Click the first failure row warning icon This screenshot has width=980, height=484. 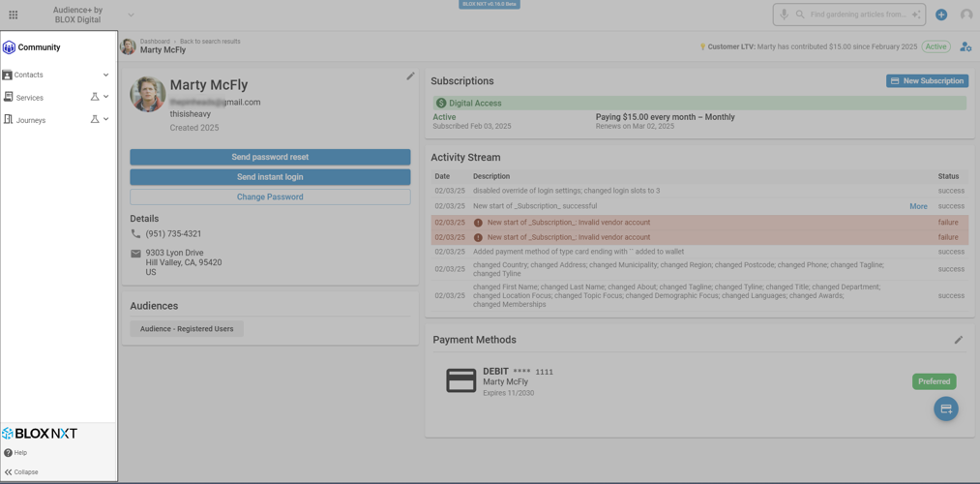click(x=478, y=223)
